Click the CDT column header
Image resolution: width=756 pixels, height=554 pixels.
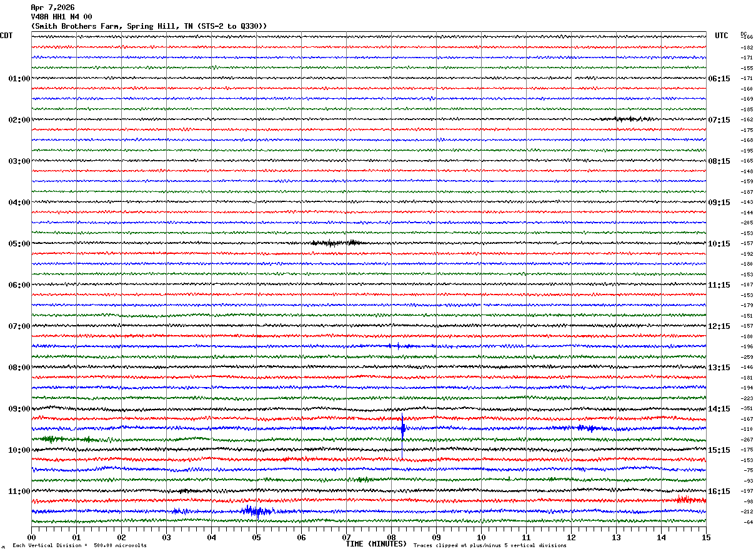[7, 36]
